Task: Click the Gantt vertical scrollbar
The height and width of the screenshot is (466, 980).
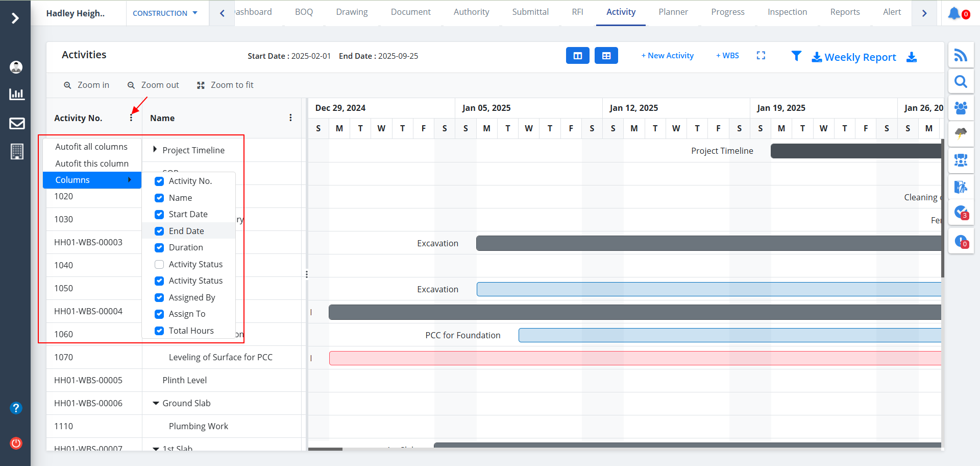Action: pyautogui.click(x=942, y=209)
